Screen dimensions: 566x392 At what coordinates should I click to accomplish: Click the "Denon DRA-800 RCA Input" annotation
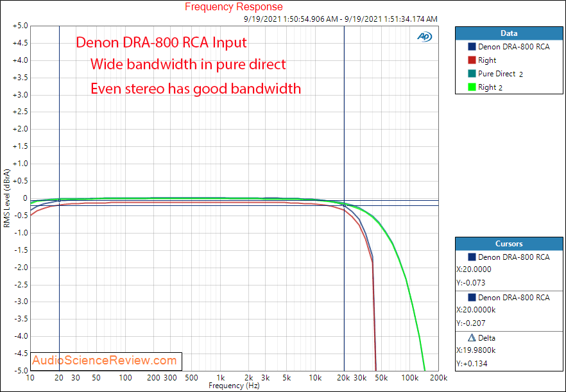point(161,42)
